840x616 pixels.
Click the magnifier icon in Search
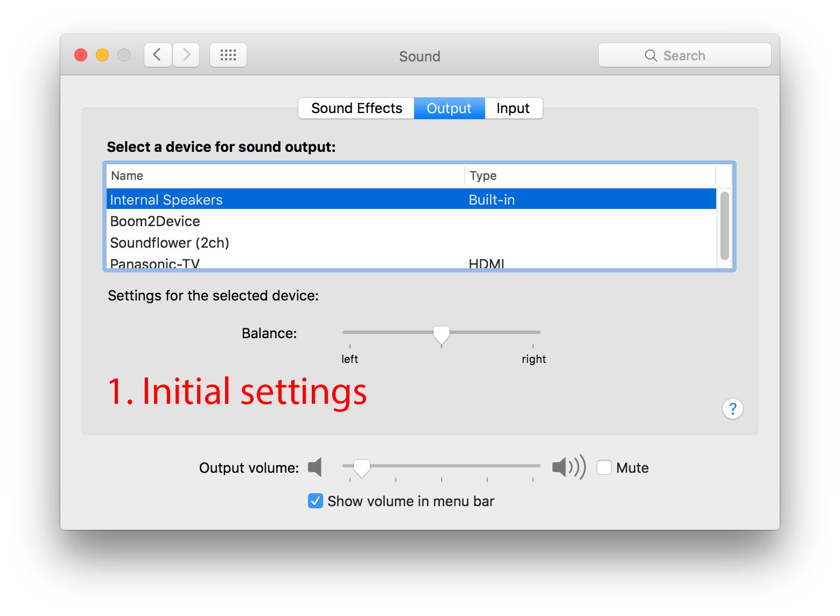[x=651, y=55]
